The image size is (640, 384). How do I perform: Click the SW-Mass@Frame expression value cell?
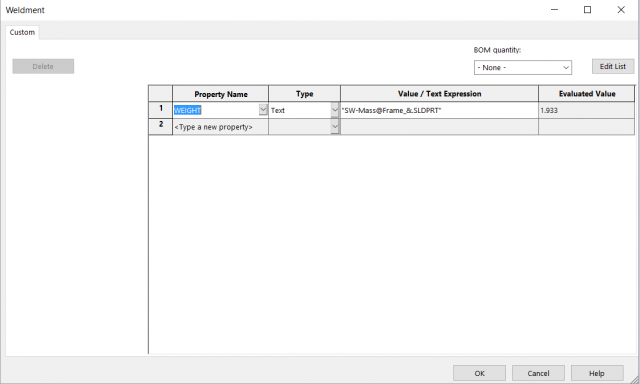[439, 110]
